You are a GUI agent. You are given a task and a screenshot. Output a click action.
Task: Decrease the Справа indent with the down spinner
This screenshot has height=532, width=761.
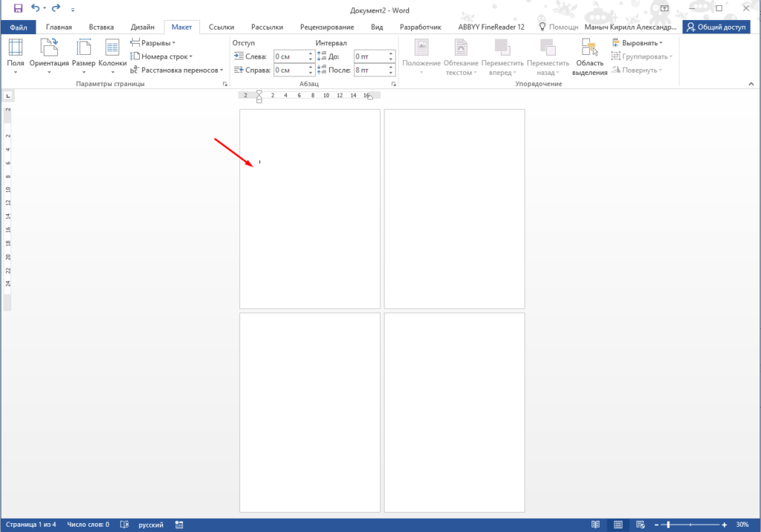click(x=311, y=74)
